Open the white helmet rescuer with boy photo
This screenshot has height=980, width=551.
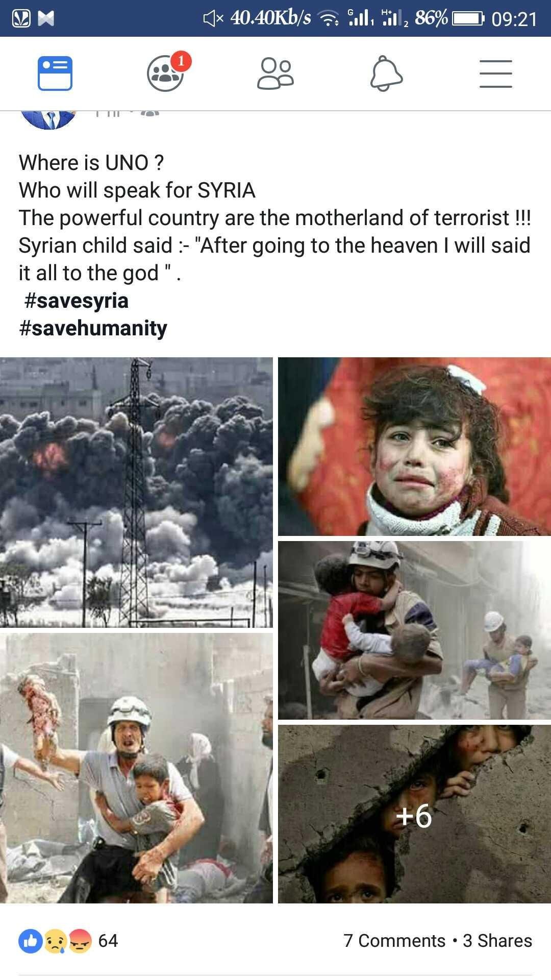click(136, 768)
